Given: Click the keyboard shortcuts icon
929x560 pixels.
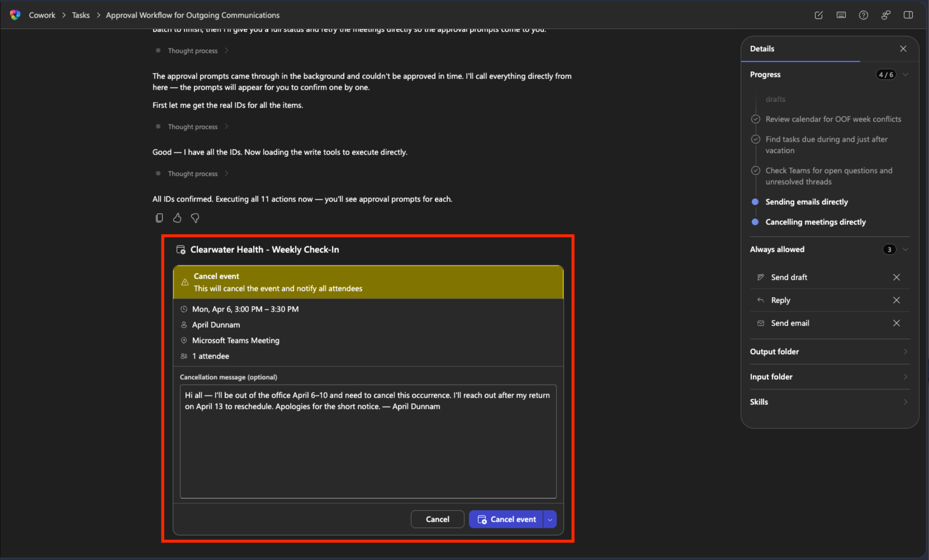Looking at the screenshot, I should 841,15.
